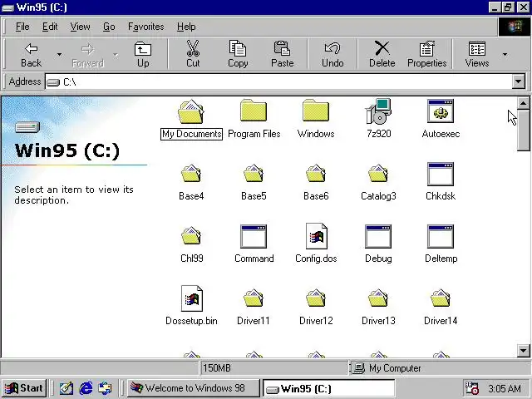Switch to Welcome to Windows 98 taskbar button
Viewport: 532px width, 399px height.
(x=193, y=388)
